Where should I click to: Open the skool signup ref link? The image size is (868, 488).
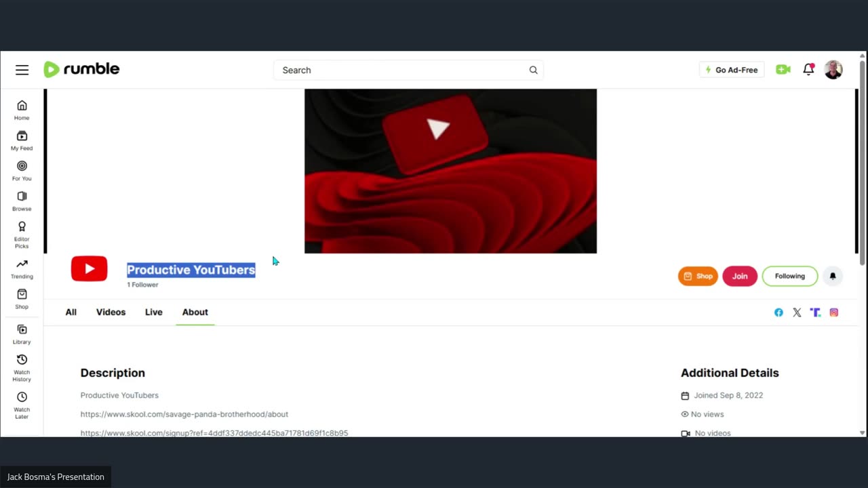[x=214, y=432]
